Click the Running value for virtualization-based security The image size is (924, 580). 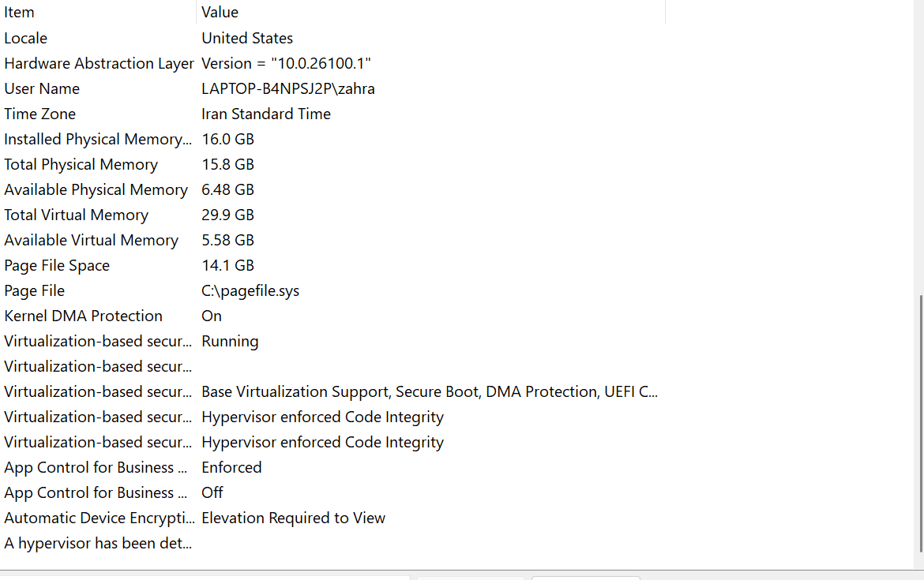point(230,341)
